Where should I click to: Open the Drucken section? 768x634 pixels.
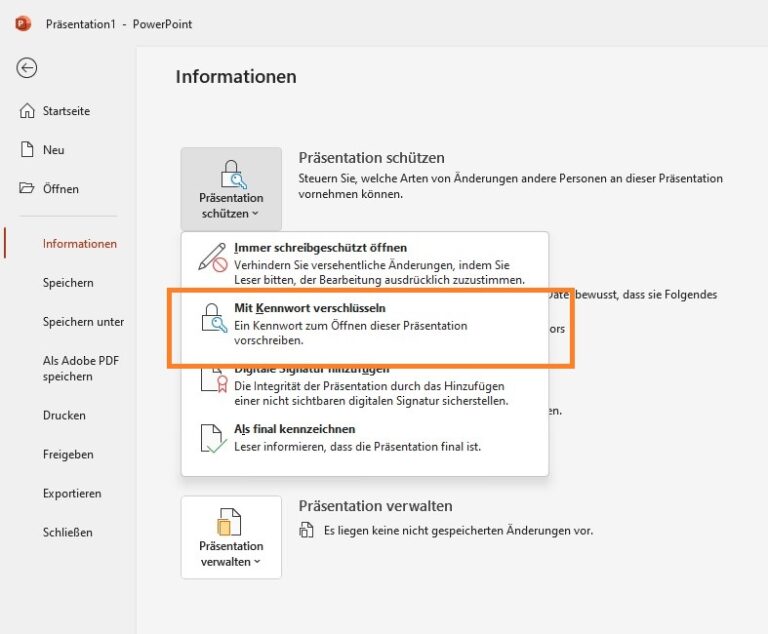pyautogui.click(x=64, y=415)
